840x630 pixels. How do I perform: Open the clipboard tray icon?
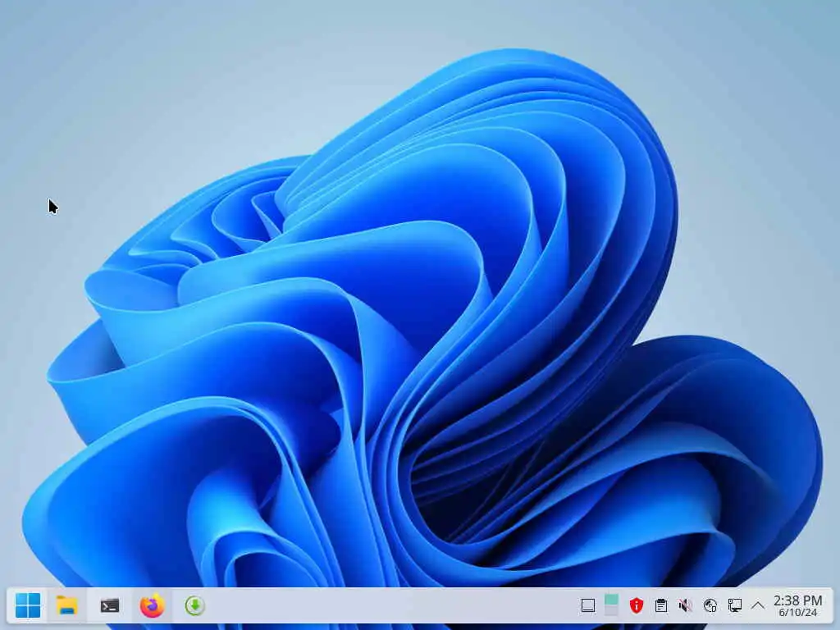pos(661,606)
